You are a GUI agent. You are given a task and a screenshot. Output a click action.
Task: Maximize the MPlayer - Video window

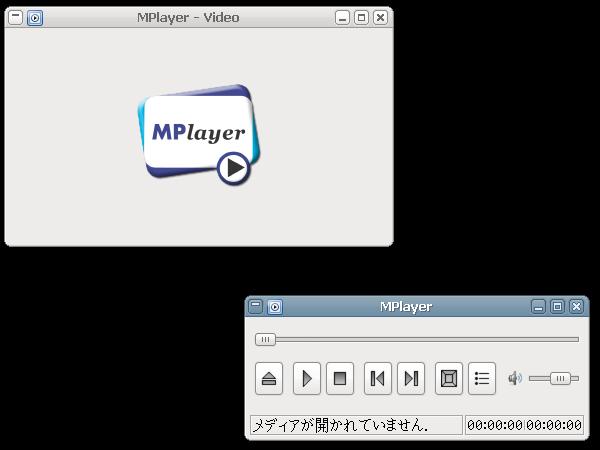(361, 18)
